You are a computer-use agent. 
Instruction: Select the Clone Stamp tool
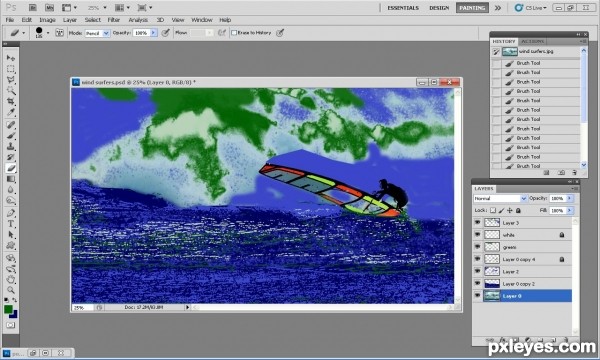point(11,146)
